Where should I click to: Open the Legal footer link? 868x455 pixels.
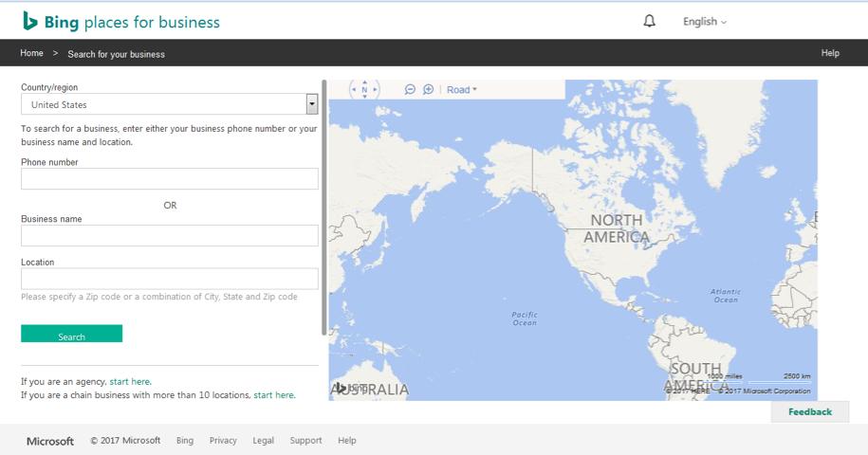263,441
